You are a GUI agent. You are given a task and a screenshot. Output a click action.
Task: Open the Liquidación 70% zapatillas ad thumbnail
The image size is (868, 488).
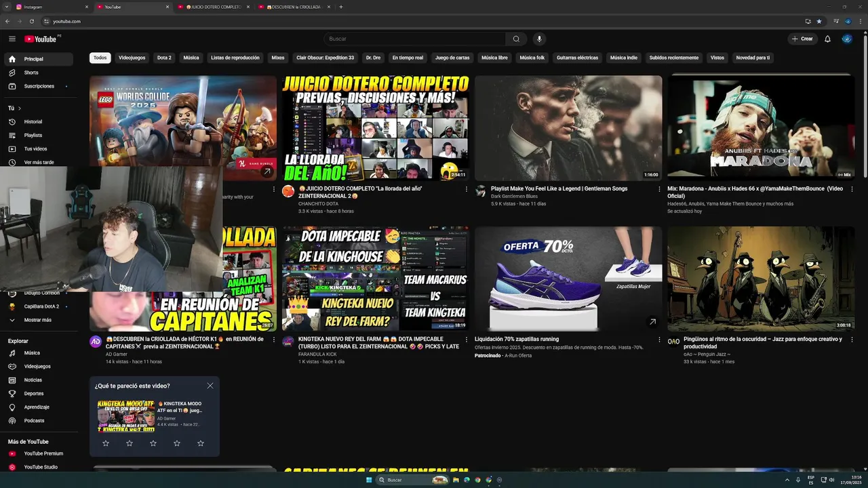568,279
